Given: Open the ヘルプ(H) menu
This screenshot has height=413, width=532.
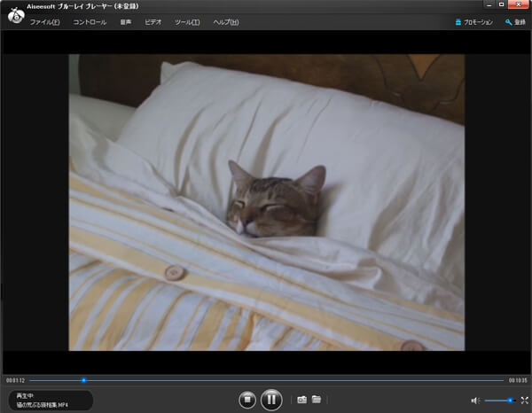Looking at the screenshot, I should [226, 21].
